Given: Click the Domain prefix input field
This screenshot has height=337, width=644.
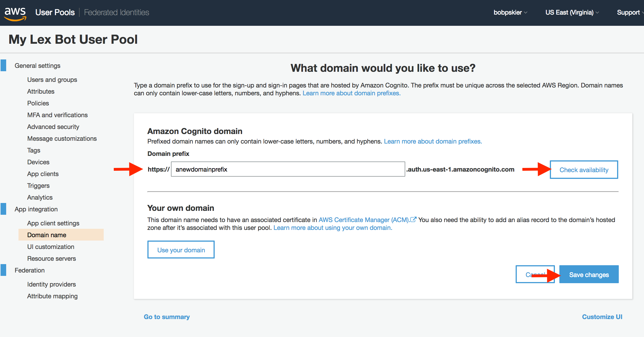Looking at the screenshot, I should click(x=288, y=169).
